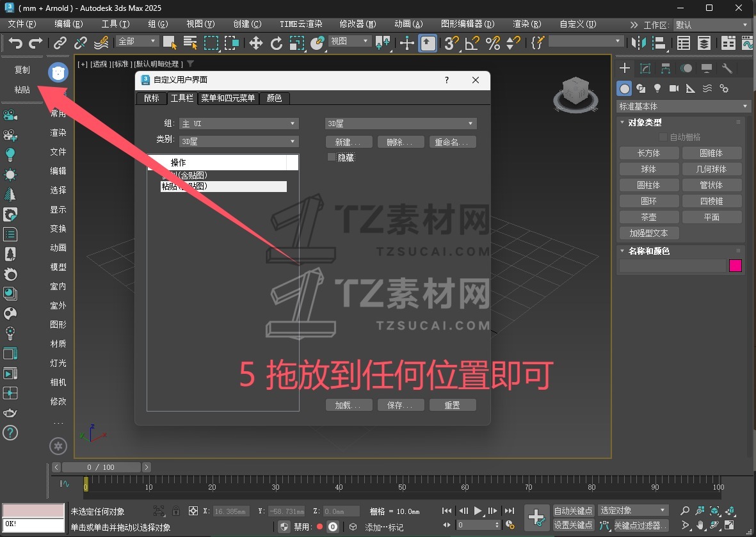The height and width of the screenshot is (537, 756).
Task: Select the Link tool icon
Action: pos(60,44)
